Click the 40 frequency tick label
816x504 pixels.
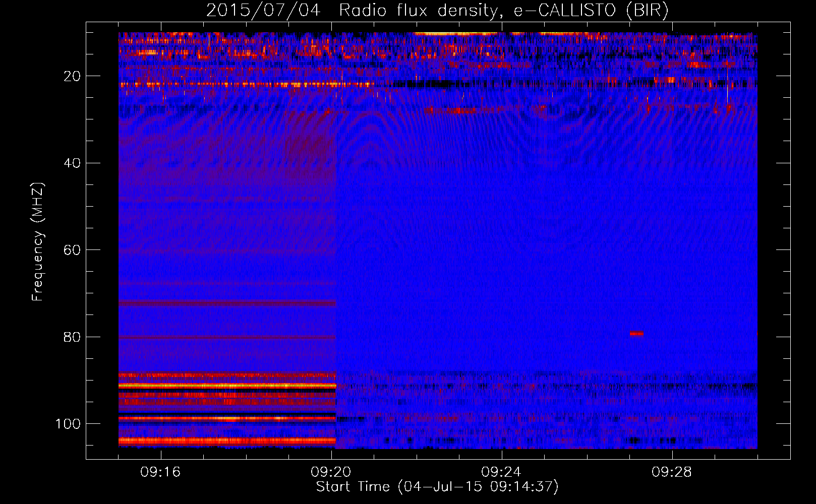click(73, 163)
